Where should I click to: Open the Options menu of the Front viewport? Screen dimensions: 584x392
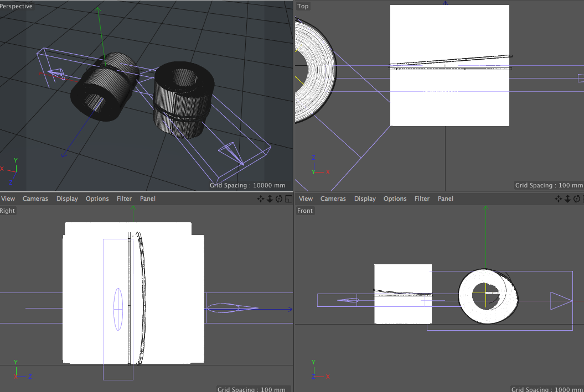click(x=395, y=199)
